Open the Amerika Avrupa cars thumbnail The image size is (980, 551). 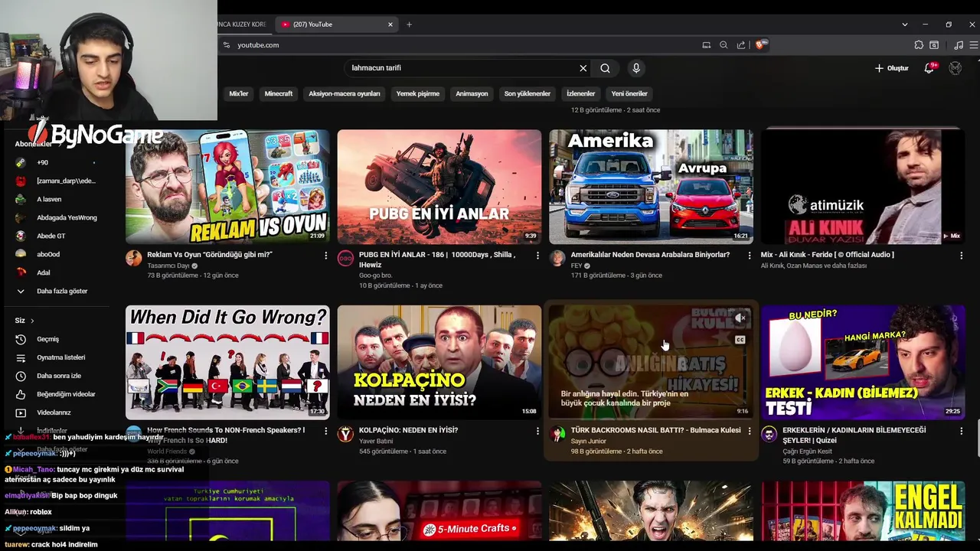pos(651,187)
